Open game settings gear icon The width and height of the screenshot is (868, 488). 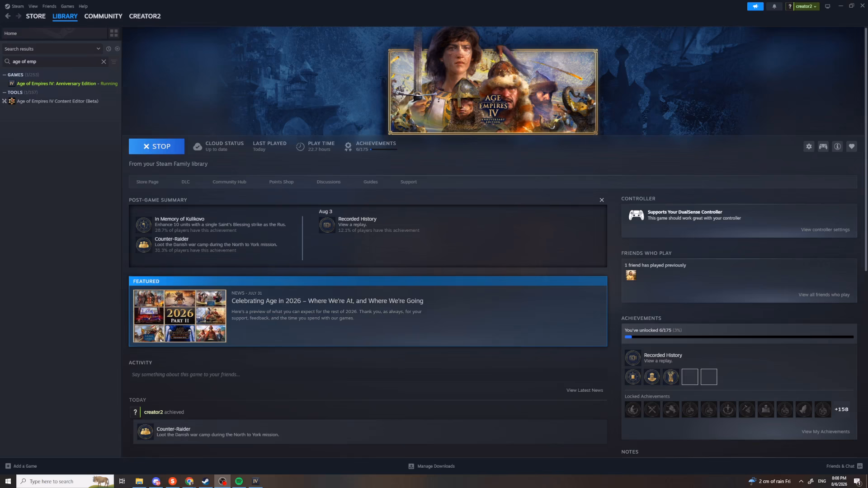tap(809, 146)
